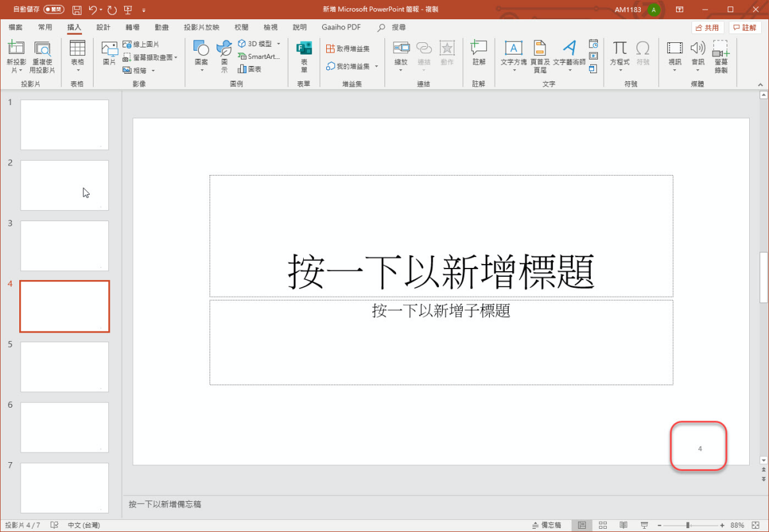The image size is (769, 532).
Task: Click the 共用 (Share) button
Action: click(x=707, y=28)
